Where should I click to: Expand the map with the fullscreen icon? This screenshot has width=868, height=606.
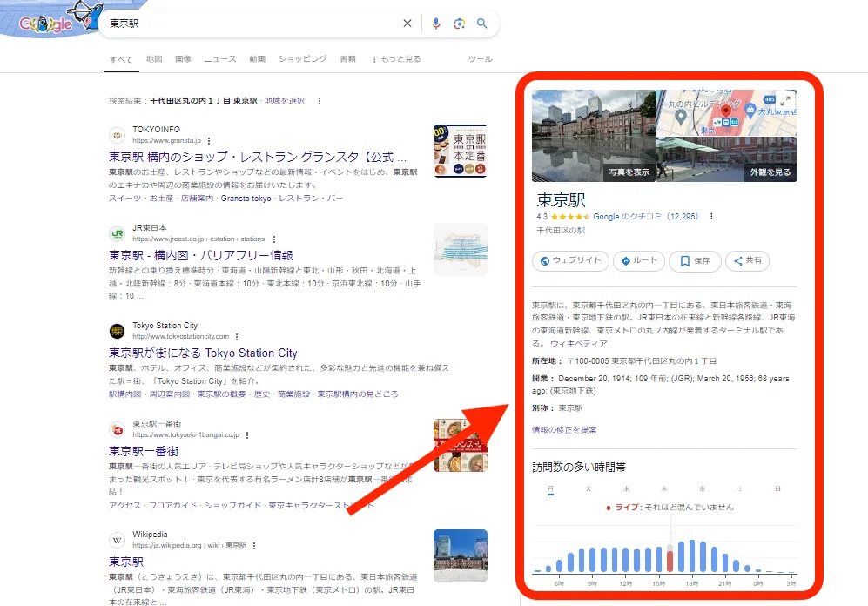[x=785, y=101]
